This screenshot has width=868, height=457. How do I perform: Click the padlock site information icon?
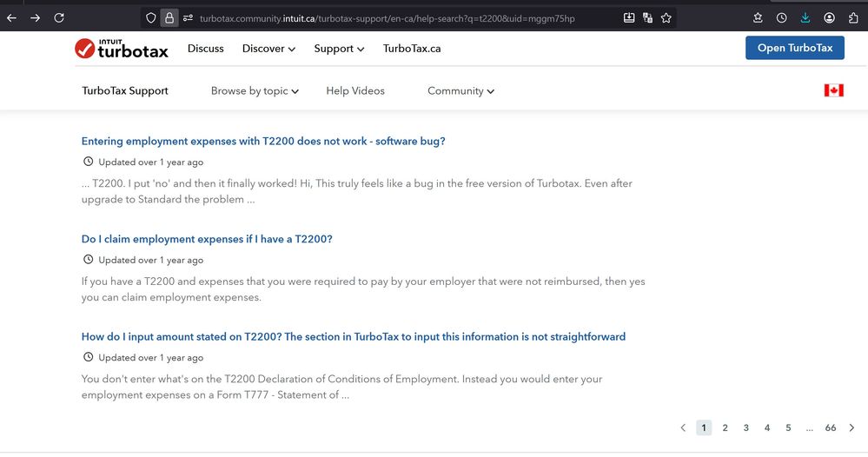[x=170, y=17]
